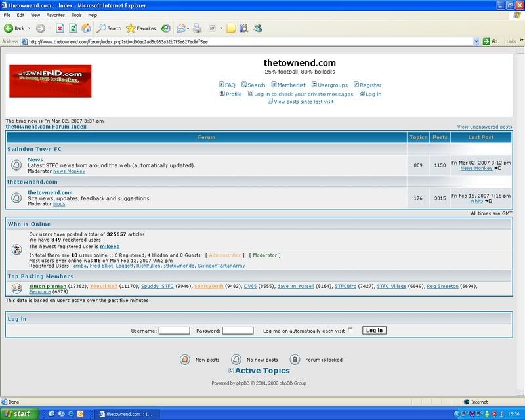
Task: Launch the Messenger people icon
Action: [257, 28]
